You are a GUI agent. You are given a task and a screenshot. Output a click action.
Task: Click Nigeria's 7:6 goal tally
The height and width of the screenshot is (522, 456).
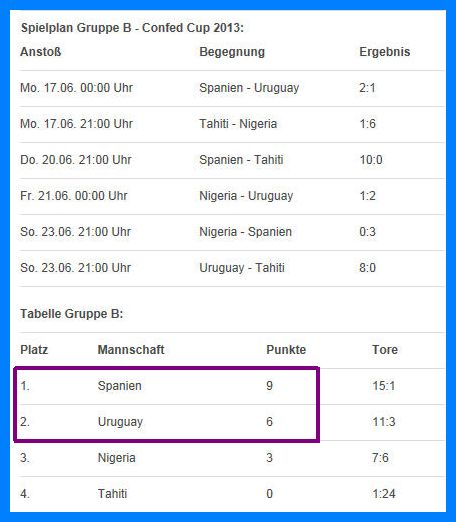tap(380, 458)
